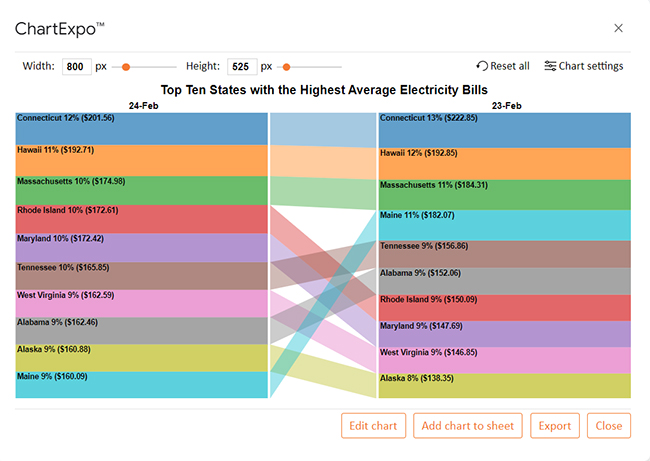Screen dimensions: 650x461
Task: Click the light green Massachusetts connector band
Action: pos(323,193)
